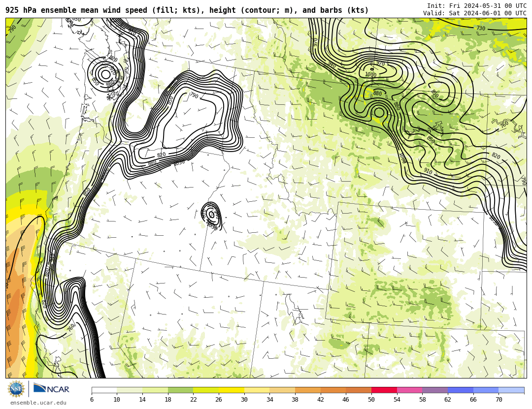Pick the dark orange 46–50 kts swatch

[x=359, y=390]
